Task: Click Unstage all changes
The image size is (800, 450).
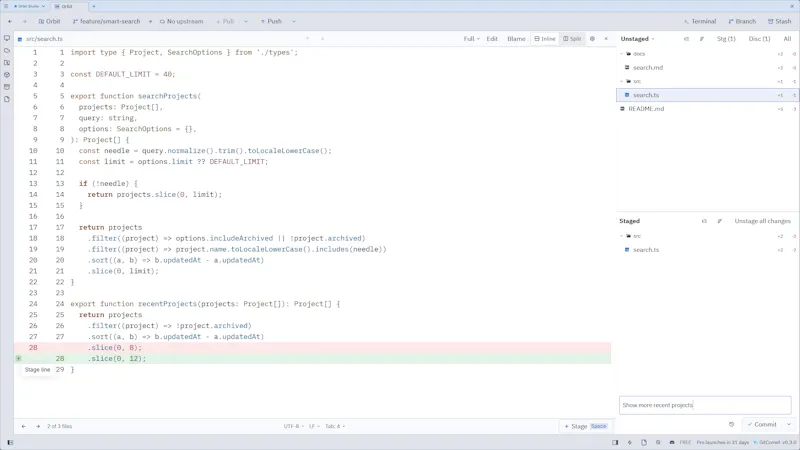Action: (762, 221)
